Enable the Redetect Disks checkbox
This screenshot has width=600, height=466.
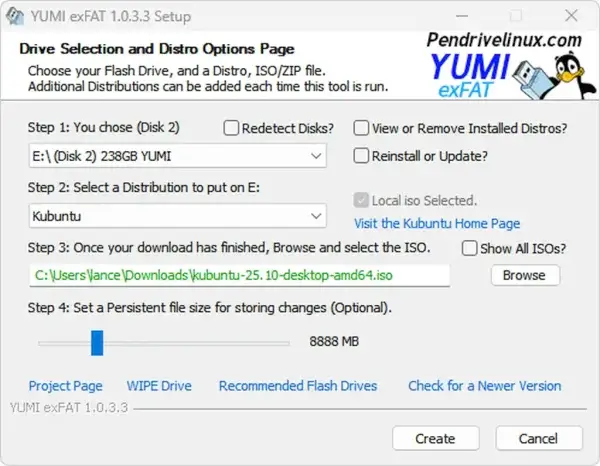(231, 128)
